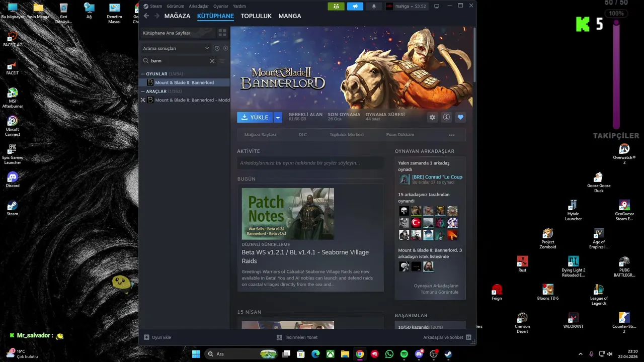The width and height of the screenshot is (644, 362).
Task: Sort by recent activity clock icon
Action: tap(217, 48)
